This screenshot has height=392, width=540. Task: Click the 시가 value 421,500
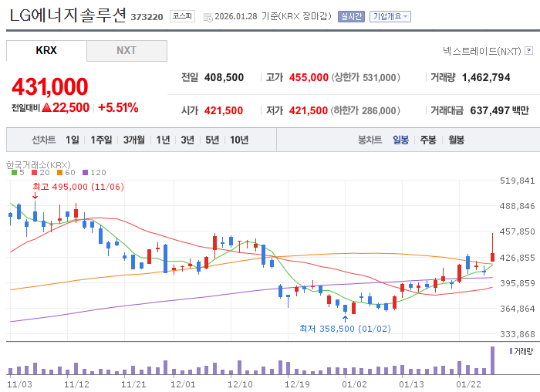[x=224, y=110]
